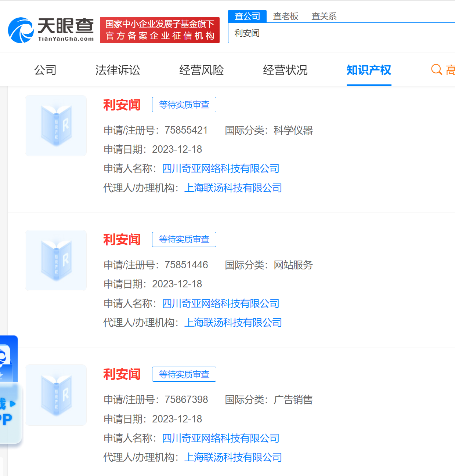The width and height of the screenshot is (455, 476).
Task: Open the red official credit agency banner
Action: pyautogui.click(x=160, y=30)
